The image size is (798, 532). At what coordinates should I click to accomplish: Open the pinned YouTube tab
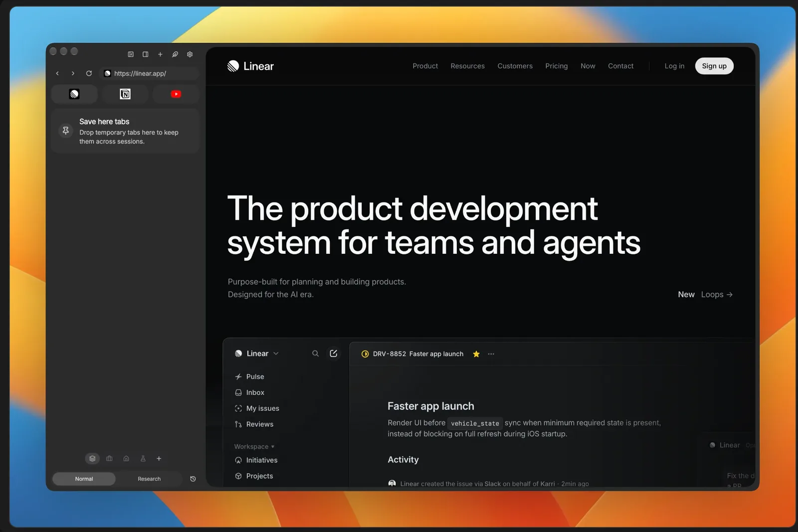[176, 94]
